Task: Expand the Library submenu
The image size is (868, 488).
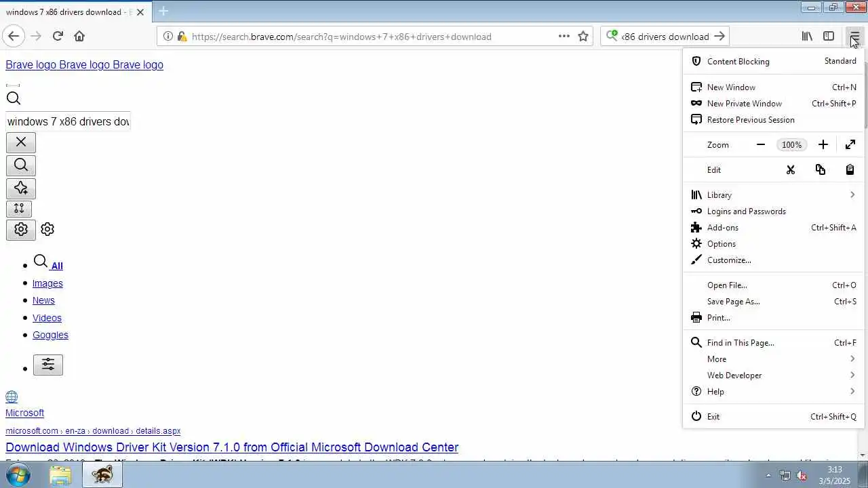Action: click(x=773, y=195)
